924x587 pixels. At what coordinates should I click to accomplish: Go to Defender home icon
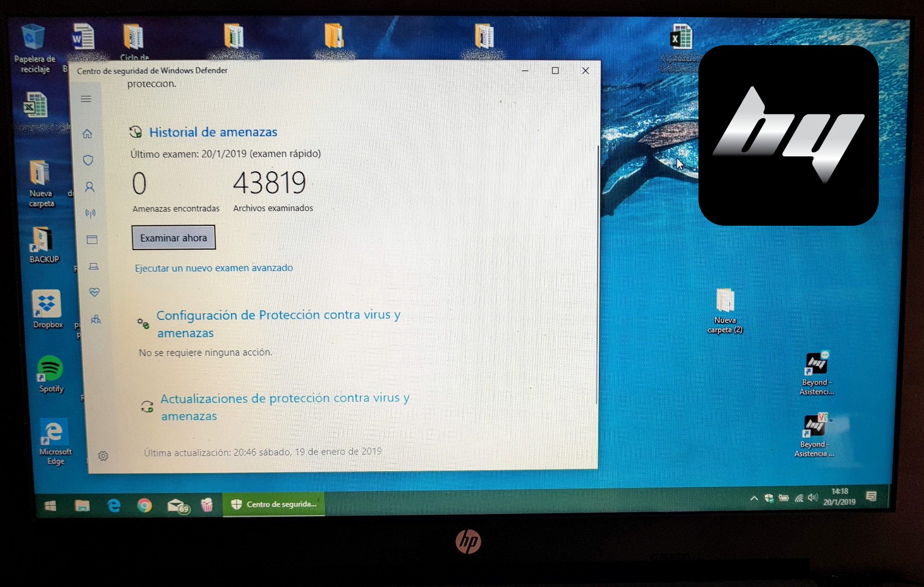(x=88, y=134)
